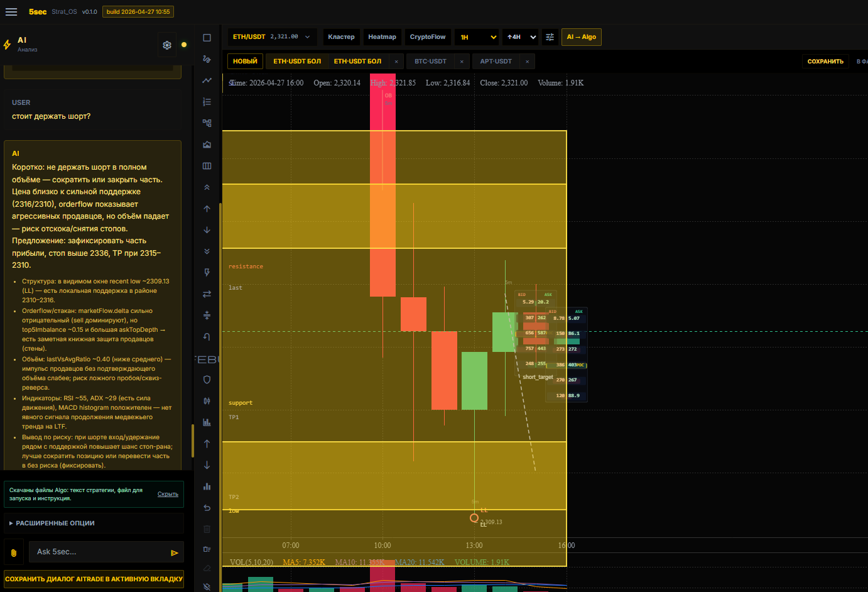Click the trash delete-drawing icon
The width and height of the screenshot is (868, 592).
(207, 529)
